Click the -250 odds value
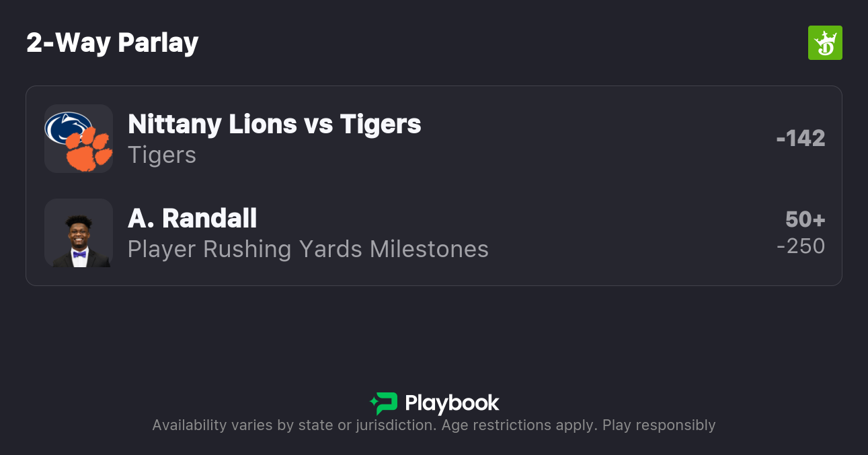This screenshot has width=868, height=455. pos(800,246)
